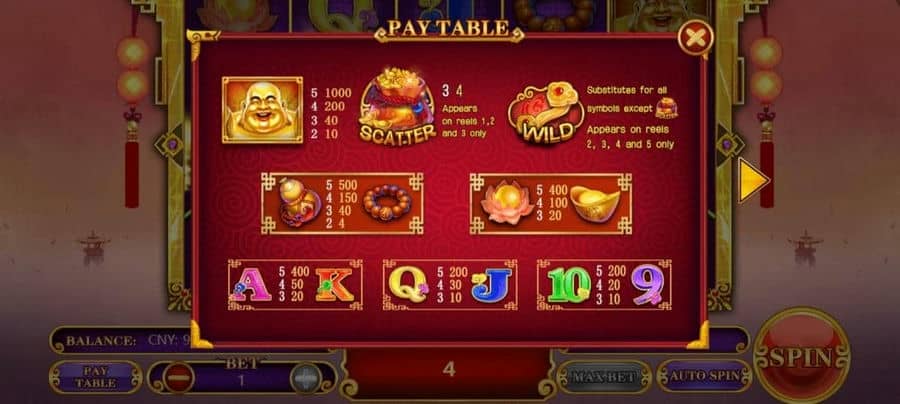Increase bet with the plus button
900x404 pixels.
(305, 379)
